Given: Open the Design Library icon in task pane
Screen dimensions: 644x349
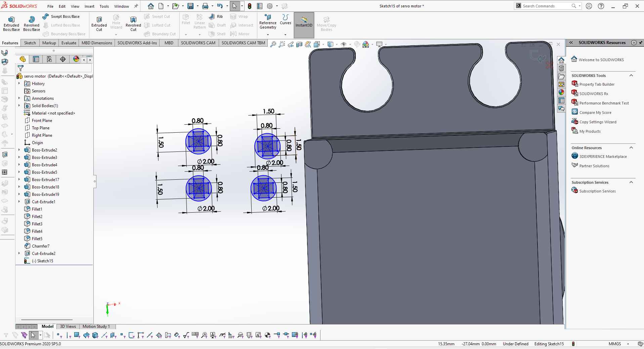Looking at the screenshot, I should [x=561, y=68].
